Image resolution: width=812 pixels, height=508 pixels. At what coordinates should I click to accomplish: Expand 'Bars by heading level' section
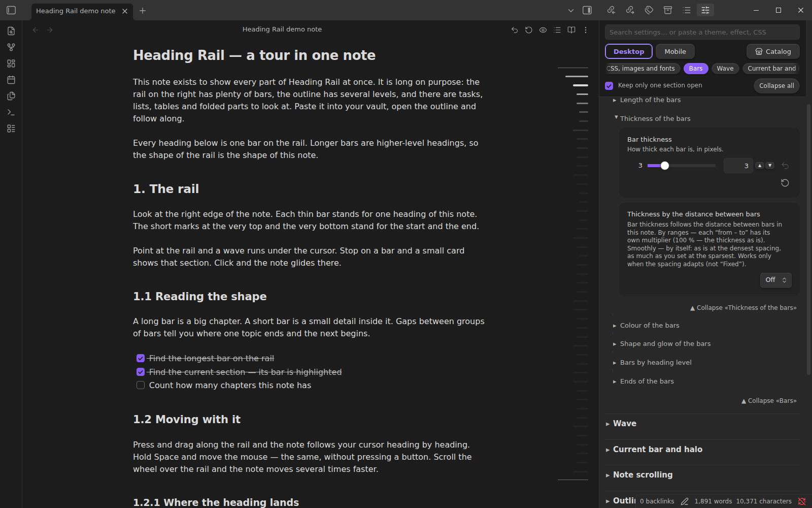(655, 363)
